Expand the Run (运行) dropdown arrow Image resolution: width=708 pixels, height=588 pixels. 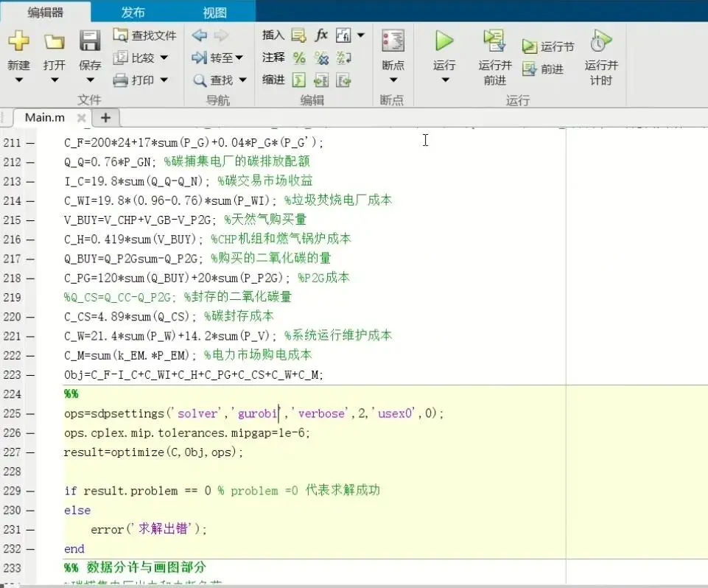pyautogui.click(x=445, y=80)
